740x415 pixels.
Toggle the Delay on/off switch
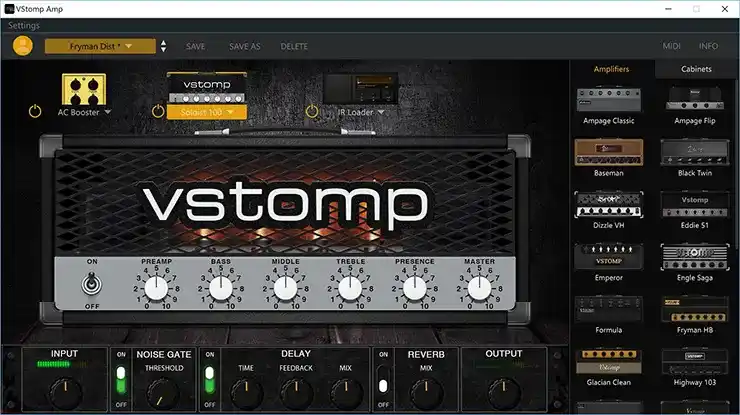click(x=210, y=380)
